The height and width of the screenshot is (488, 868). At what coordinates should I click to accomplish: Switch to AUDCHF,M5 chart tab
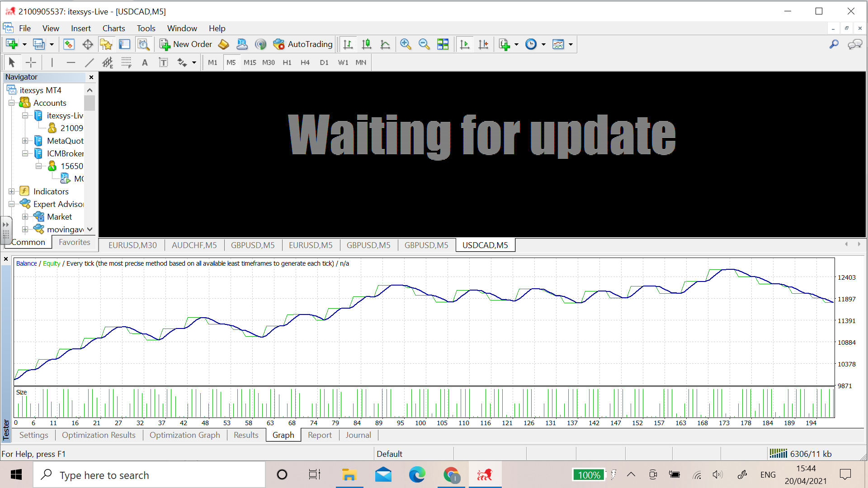tap(194, 245)
